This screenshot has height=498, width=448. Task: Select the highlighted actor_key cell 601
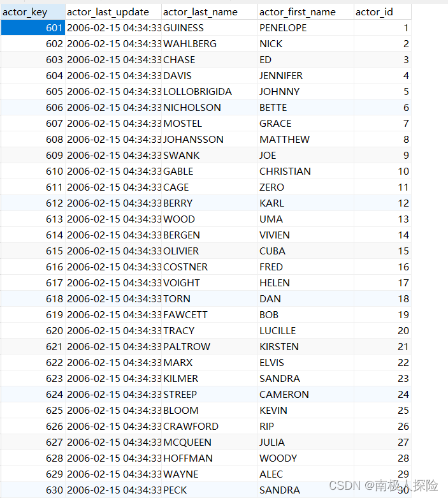[x=33, y=28]
